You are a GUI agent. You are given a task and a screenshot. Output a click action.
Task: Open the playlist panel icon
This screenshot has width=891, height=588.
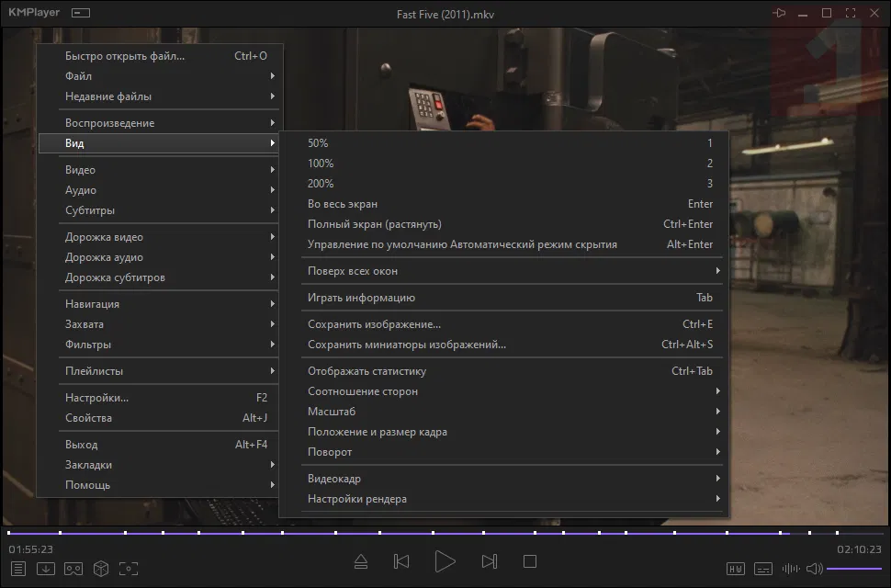18,568
